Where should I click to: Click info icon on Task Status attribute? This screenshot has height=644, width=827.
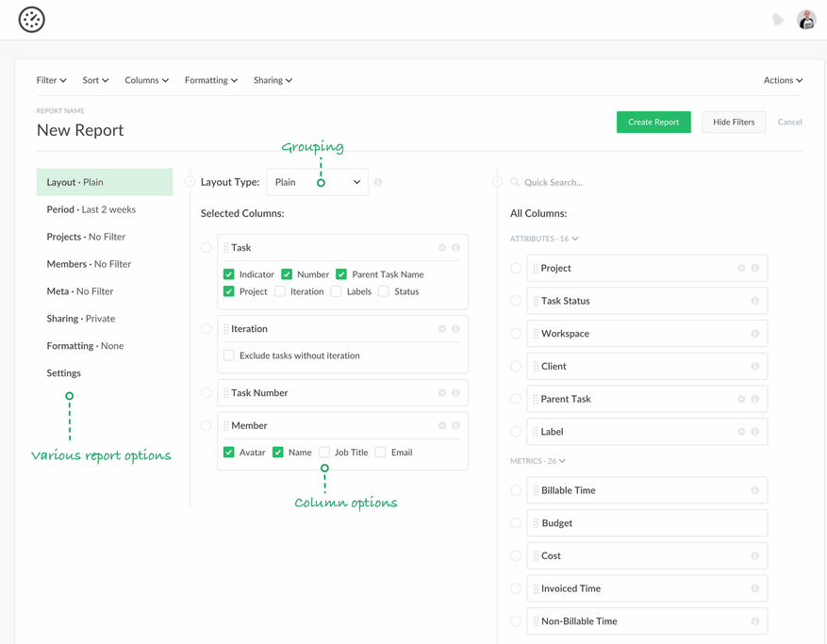[754, 301]
